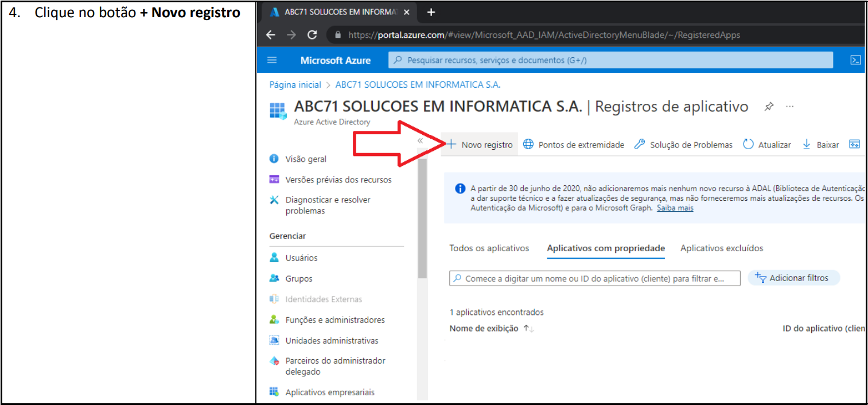The width and height of the screenshot is (868, 405).
Task: Open the ellipsis more options menu
Action: point(790,107)
